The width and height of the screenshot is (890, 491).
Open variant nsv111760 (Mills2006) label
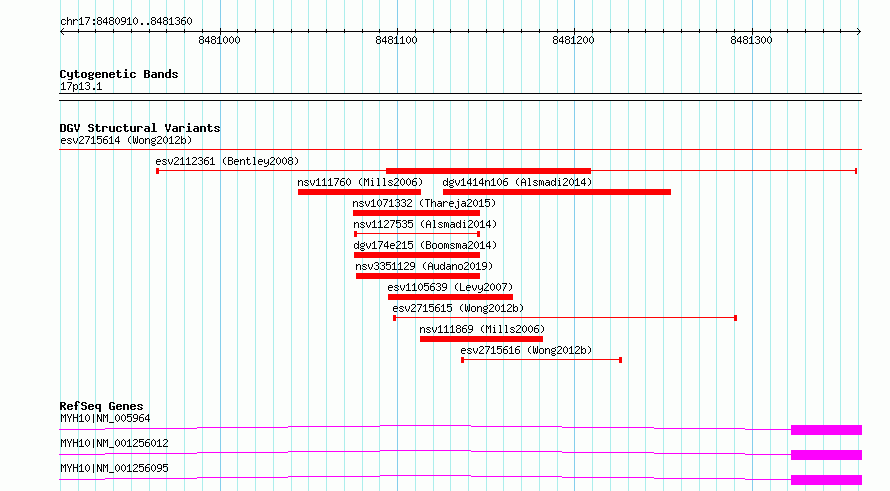360,182
